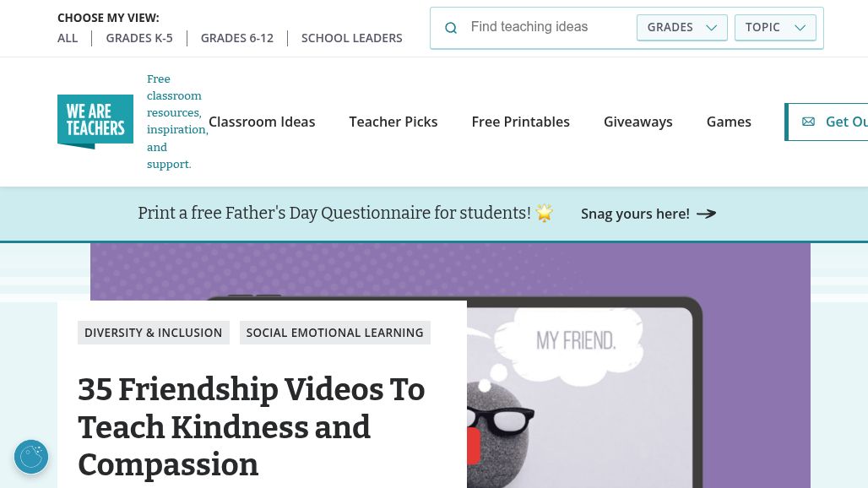Image resolution: width=868 pixels, height=488 pixels.
Task: Open the Teacher Picks menu
Action: (x=393, y=122)
